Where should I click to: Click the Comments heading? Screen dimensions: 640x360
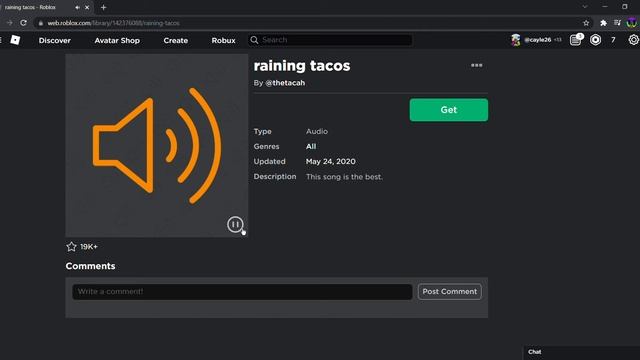90,266
